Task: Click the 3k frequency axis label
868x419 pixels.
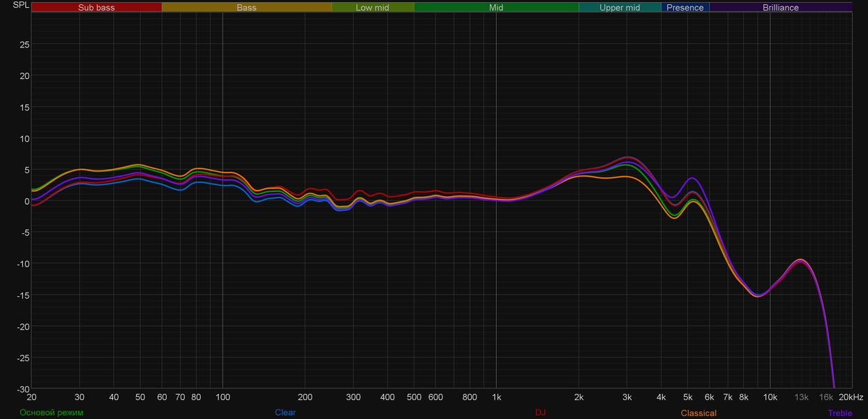Action: 627,397
